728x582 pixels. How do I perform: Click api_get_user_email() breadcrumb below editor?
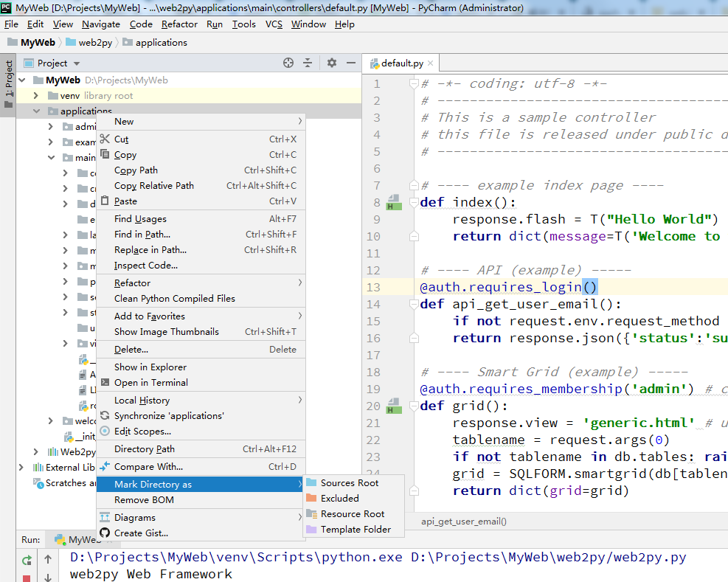pos(464,522)
